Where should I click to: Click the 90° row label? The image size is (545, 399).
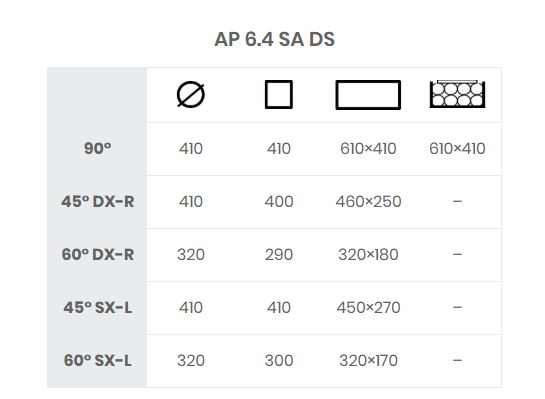click(98, 149)
